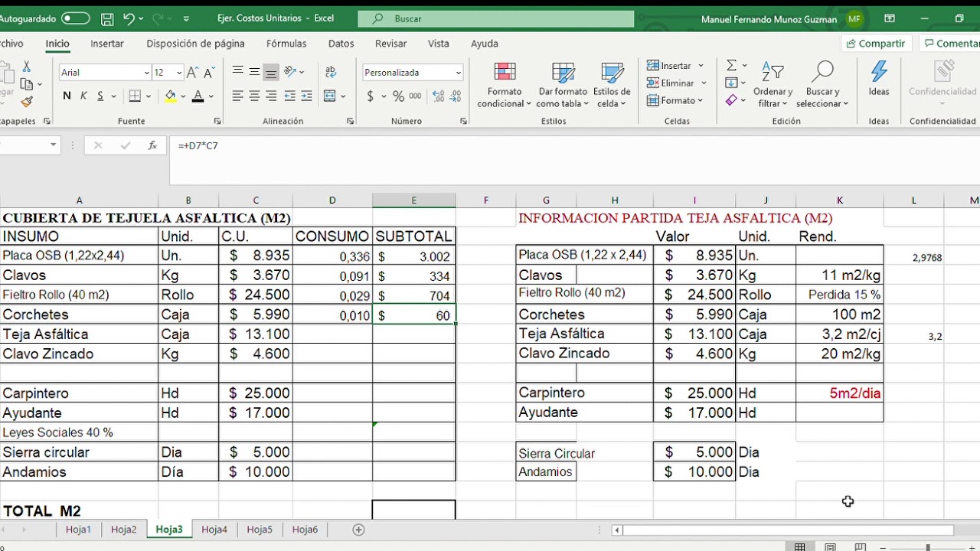
Task: Apply the thousands separator (000) style
Action: (415, 96)
